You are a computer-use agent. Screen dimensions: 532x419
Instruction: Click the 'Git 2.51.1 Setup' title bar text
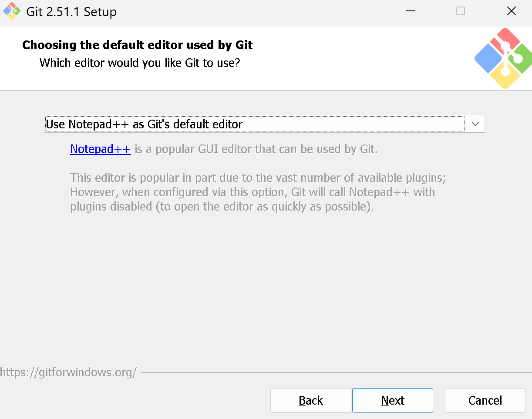click(71, 12)
